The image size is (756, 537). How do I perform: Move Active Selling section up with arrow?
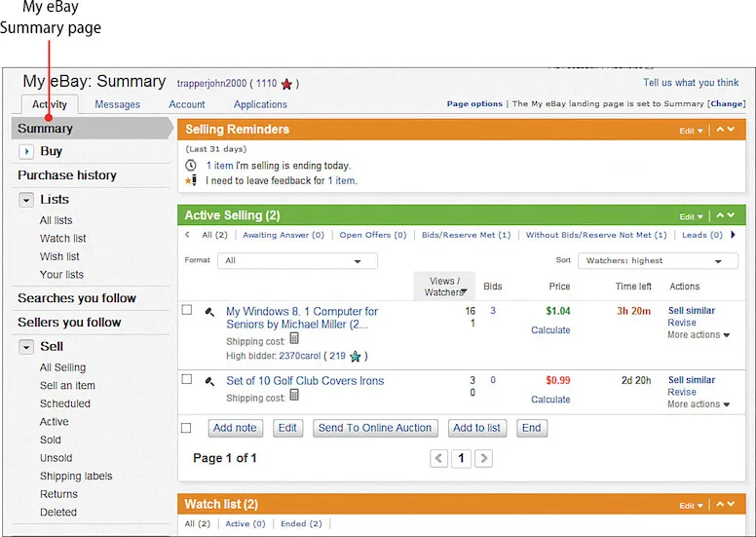click(720, 215)
